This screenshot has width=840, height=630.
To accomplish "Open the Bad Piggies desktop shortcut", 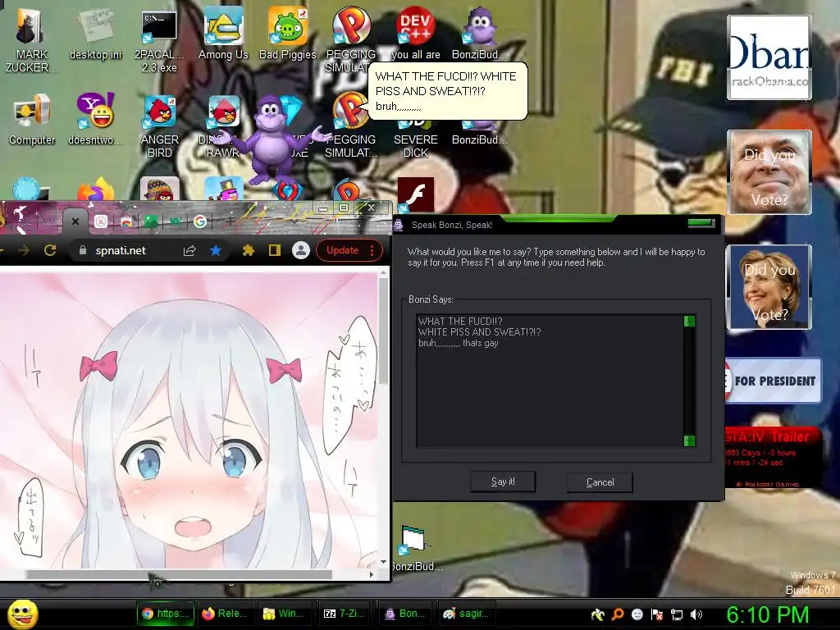I will tap(288, 34).
